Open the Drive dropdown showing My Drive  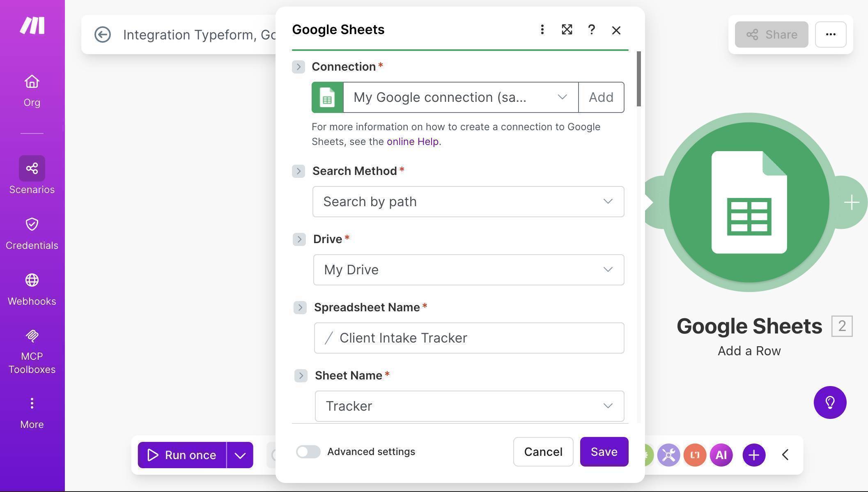point(468,270)
